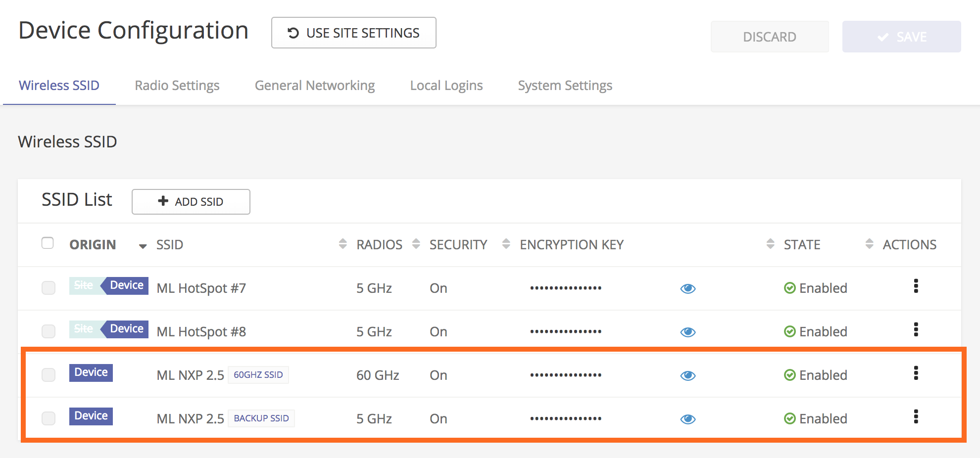Screen dimensions: 980x458
Task: Click the Enabled status icon for ML HotSpot #8
Action: click(x=790, y=331)
